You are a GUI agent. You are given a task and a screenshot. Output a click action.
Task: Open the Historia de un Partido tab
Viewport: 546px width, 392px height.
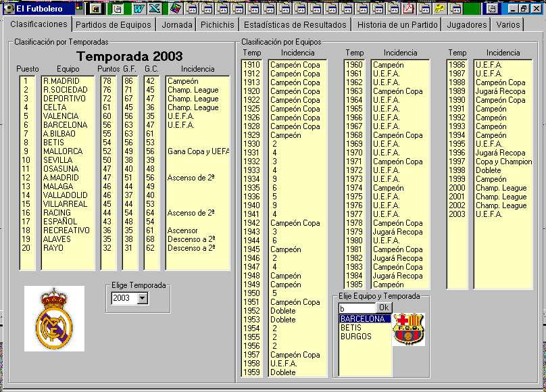click(397, 25)
